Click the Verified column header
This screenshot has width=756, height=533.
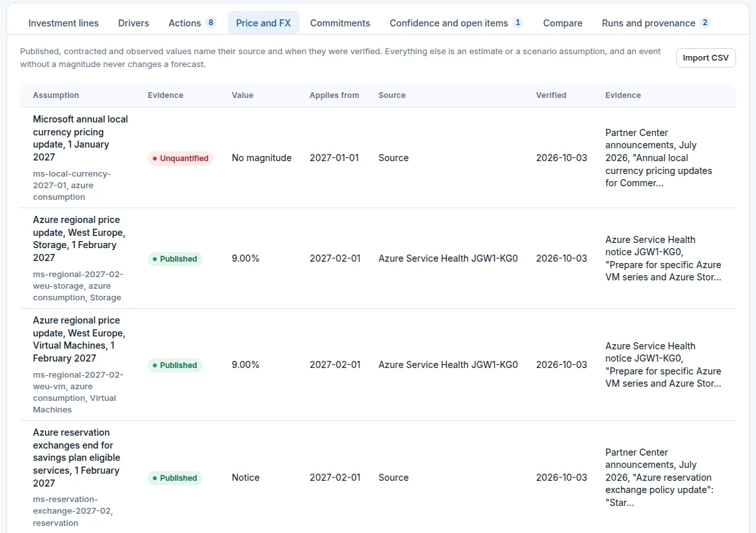point(551,95)
